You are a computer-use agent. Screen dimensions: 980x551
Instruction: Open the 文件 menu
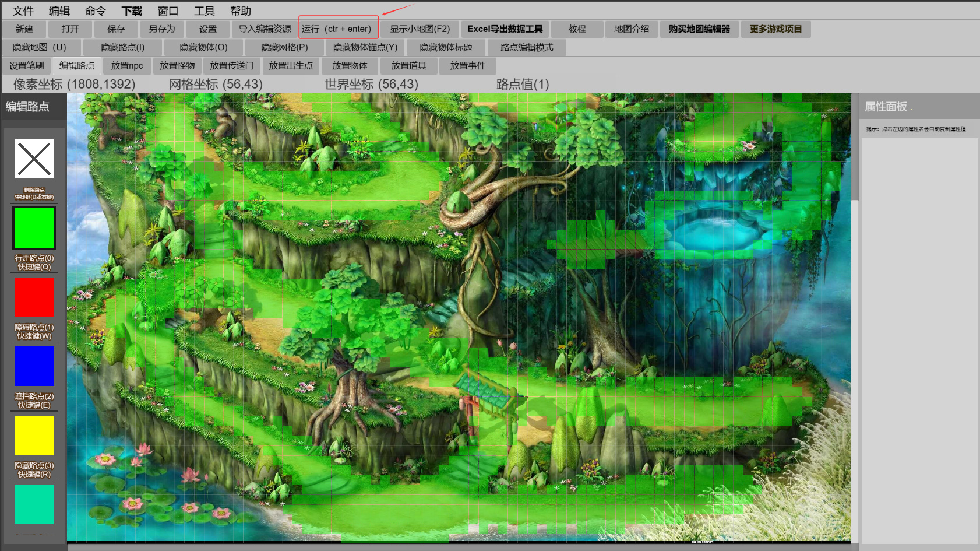pyautogui.click(x=23, y=11)
